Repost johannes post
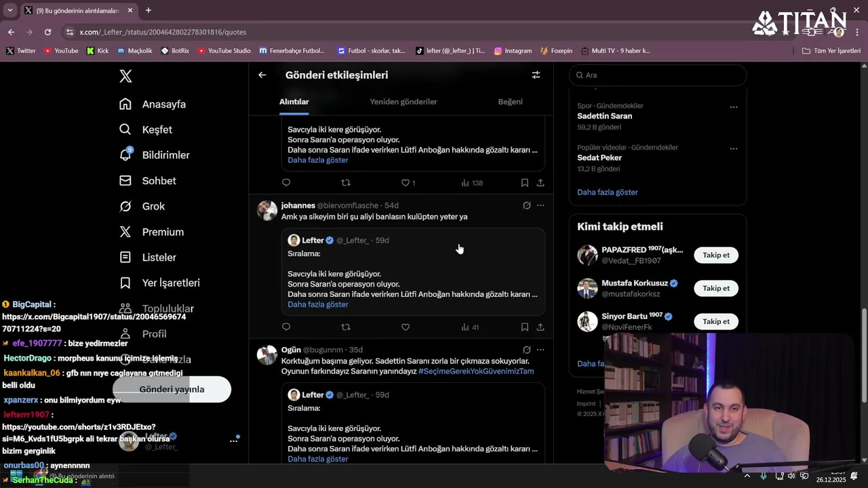868x488 pixels. point(346,327)
